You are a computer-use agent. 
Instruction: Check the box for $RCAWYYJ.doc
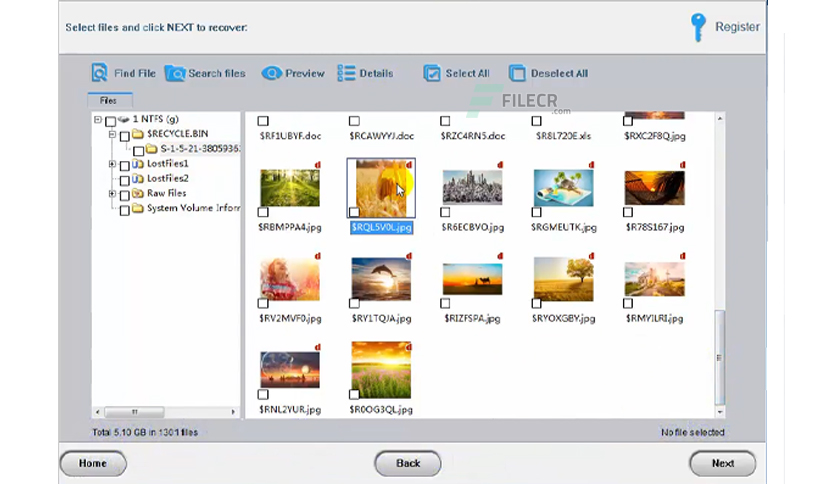(354, 121)
